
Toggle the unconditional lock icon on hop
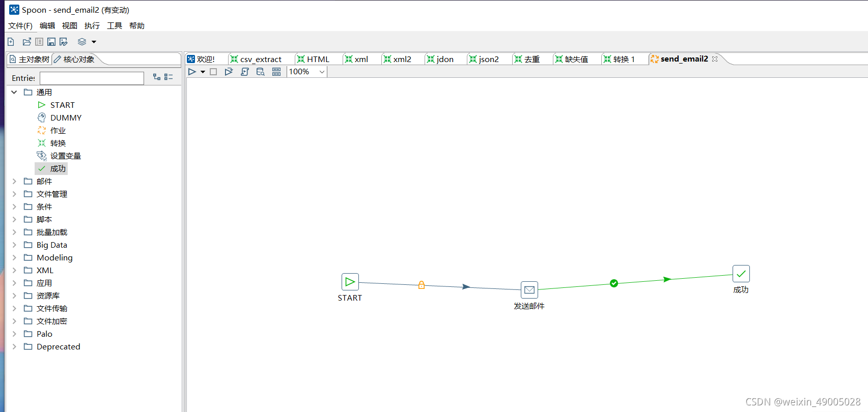pos(422,285)
